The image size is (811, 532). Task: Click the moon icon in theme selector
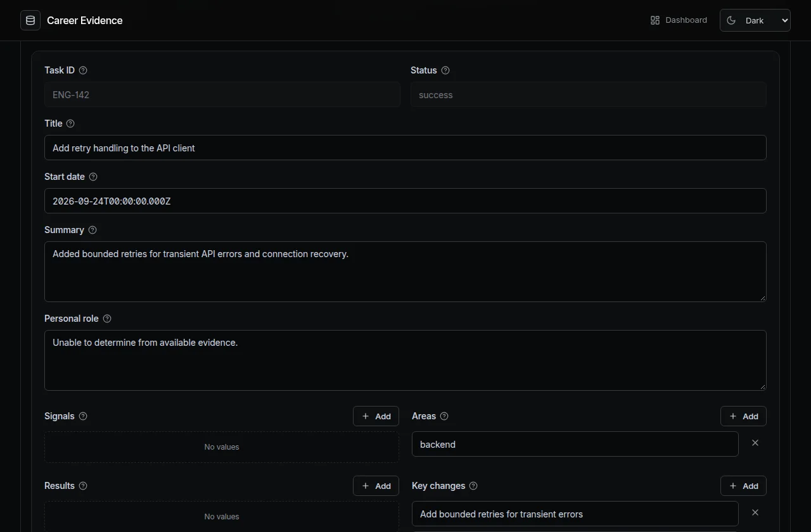731,20
